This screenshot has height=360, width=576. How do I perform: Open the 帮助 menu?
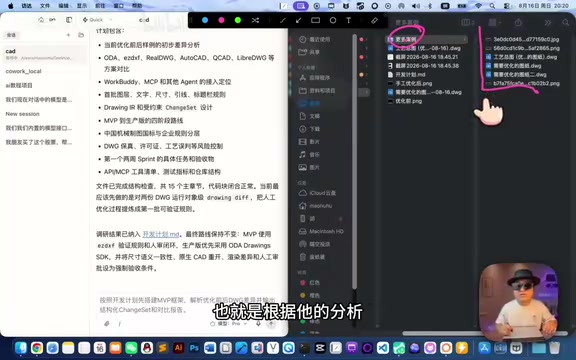[137, 6]
